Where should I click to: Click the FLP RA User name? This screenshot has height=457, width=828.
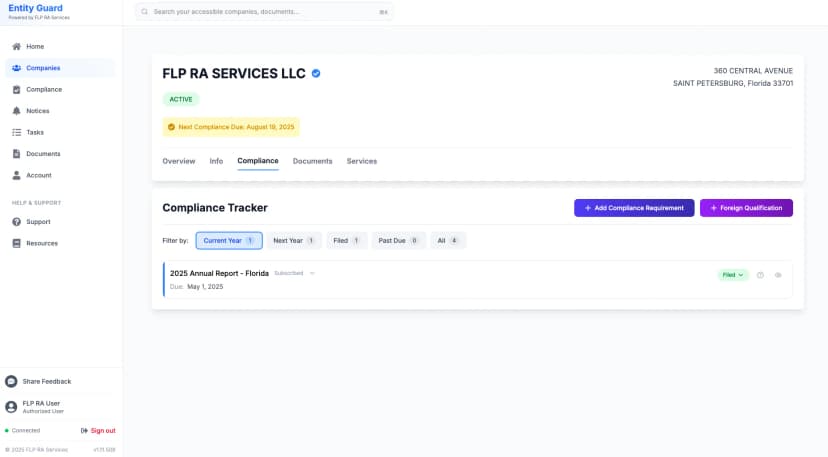(41, 404)
